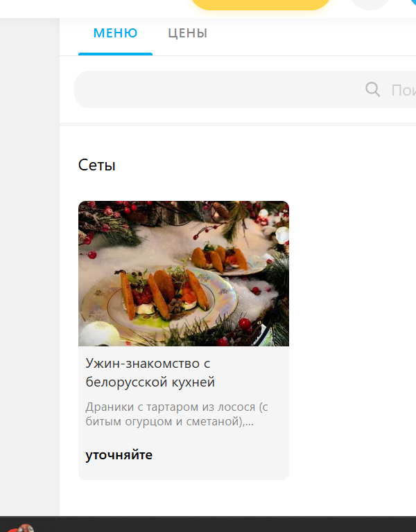Viewport: 416px width, 532px height.
Task: Open the ЦЕНЫ tab
Action: click(187, 33)
